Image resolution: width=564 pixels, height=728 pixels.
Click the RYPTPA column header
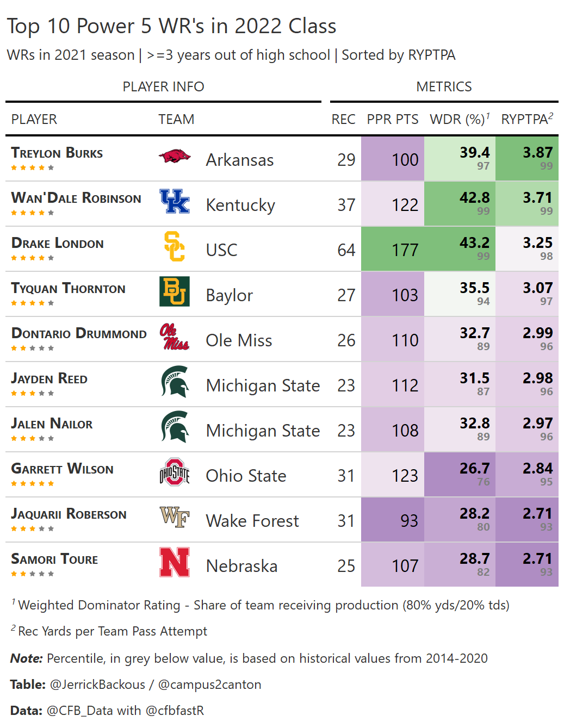point(526,119)
